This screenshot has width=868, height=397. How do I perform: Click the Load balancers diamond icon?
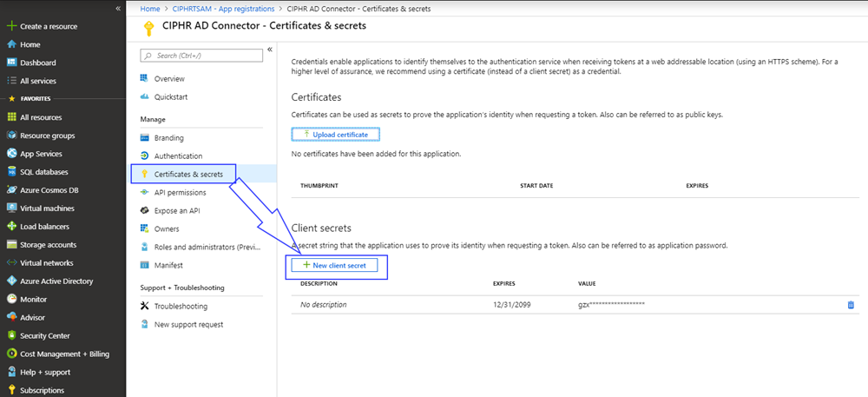coord(11,227)
